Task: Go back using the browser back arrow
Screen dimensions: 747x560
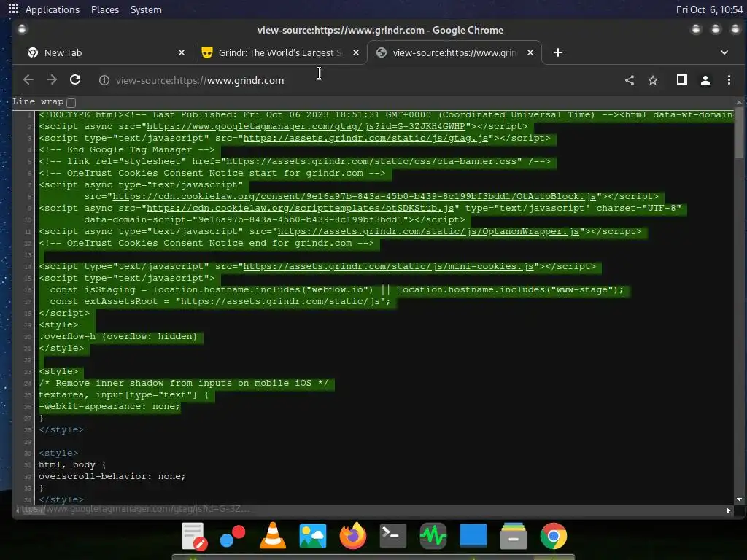Action: [x=28, y=80]
